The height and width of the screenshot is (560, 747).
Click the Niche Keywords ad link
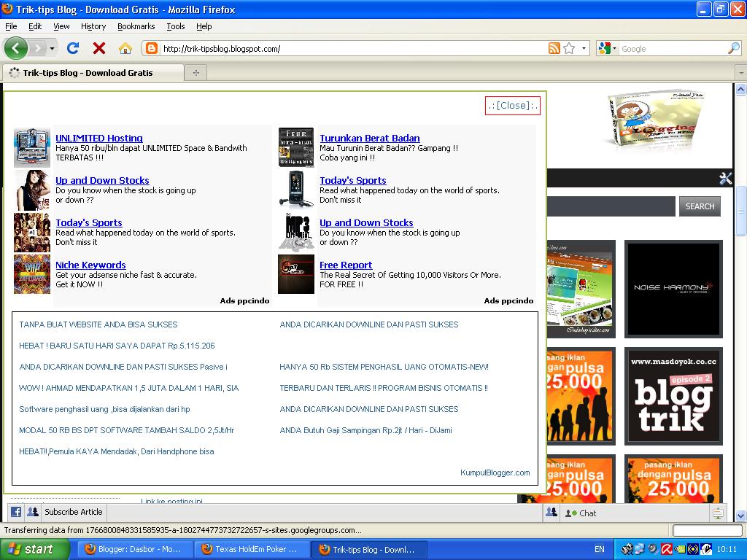[x=90, y=265]
